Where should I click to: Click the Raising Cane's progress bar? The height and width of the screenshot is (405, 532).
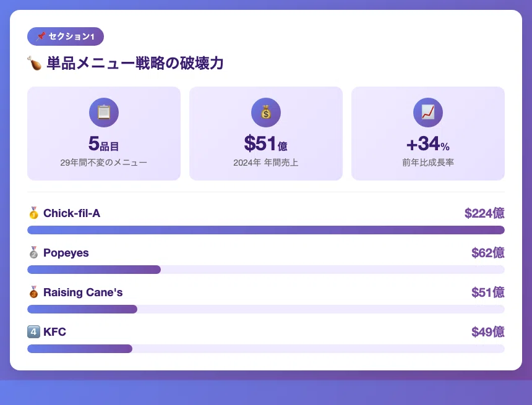(x=265, y=309)
